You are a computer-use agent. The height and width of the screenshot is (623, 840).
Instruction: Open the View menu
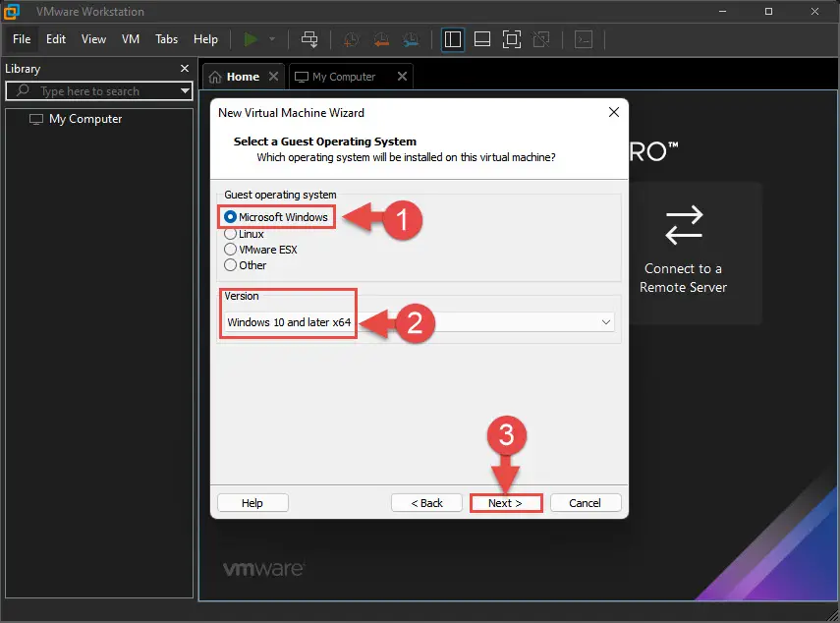point(93,39)
